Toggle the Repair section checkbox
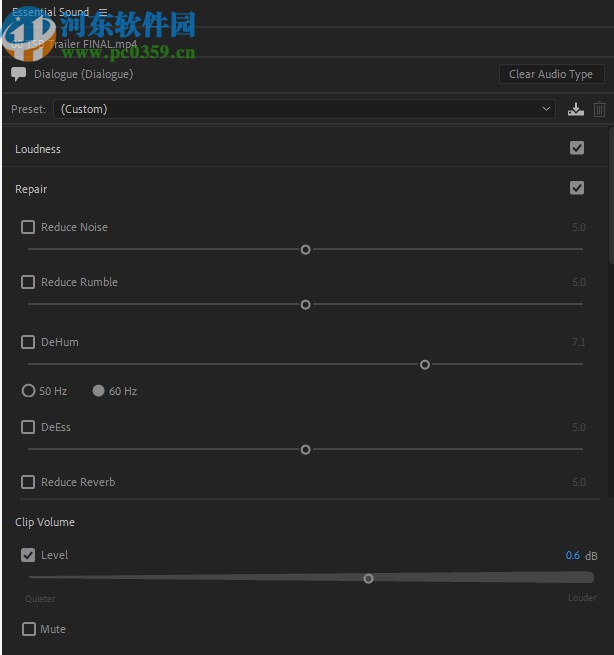614x655 pixels. click(x=577, y=188)
